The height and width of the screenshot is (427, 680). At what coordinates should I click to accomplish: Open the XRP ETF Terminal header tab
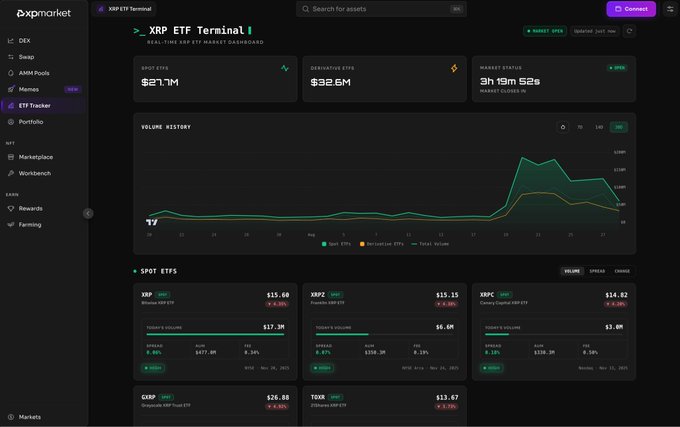[124, 9]
